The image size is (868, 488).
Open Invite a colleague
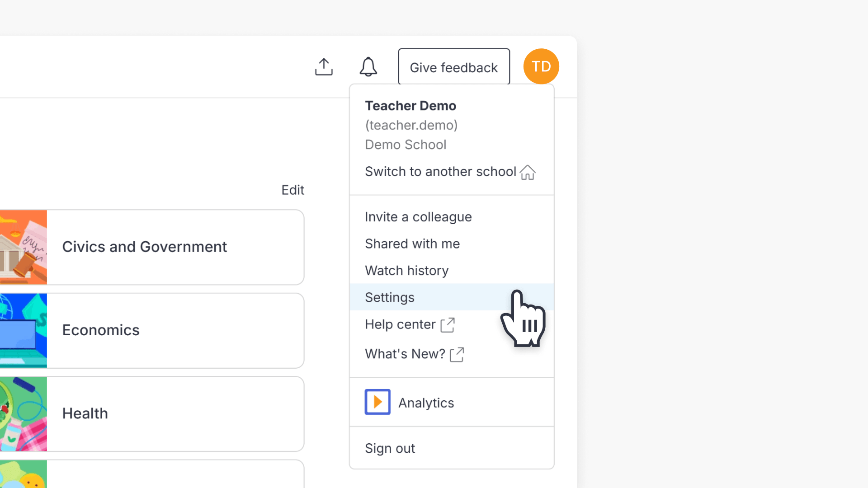[x=418, y=216]
